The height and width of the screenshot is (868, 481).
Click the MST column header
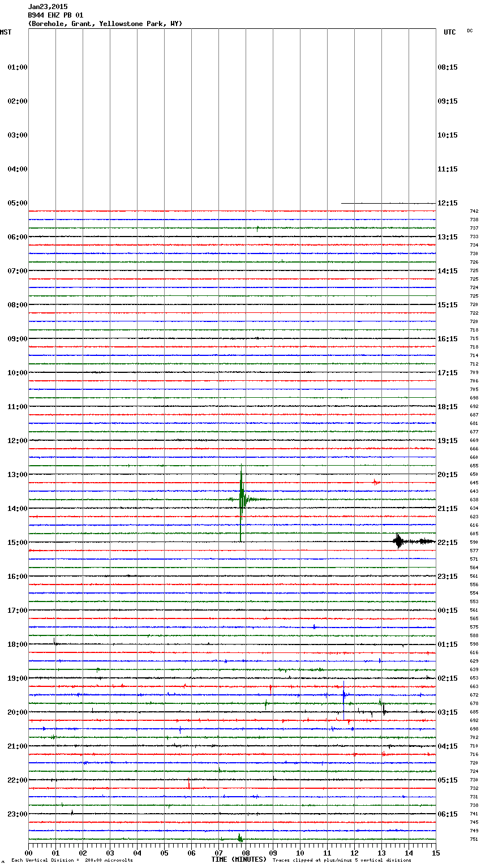[6, 32]
